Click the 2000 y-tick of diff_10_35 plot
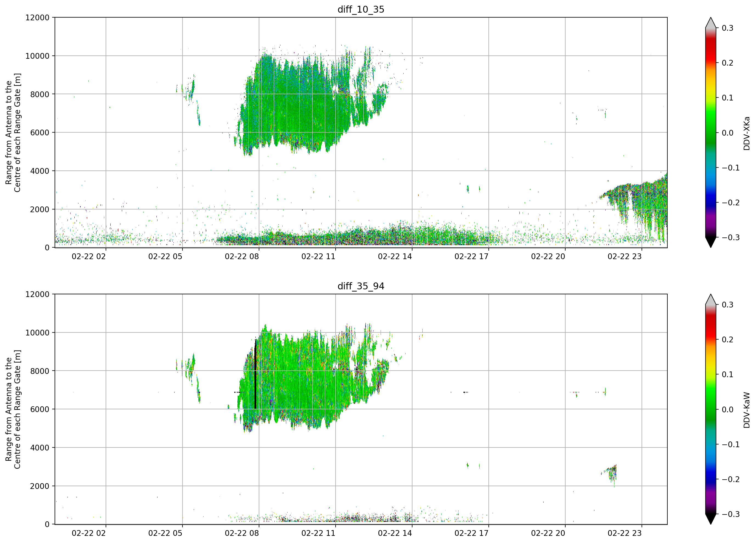Screen dimensions: 756x543 point(40,209)
